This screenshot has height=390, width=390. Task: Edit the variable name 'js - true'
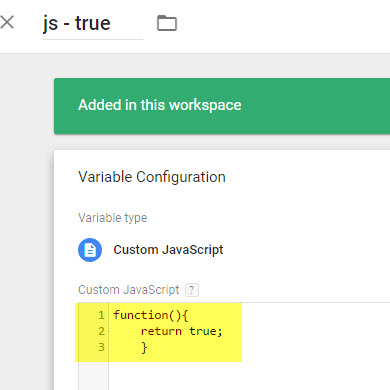click(x=93, y=24)
